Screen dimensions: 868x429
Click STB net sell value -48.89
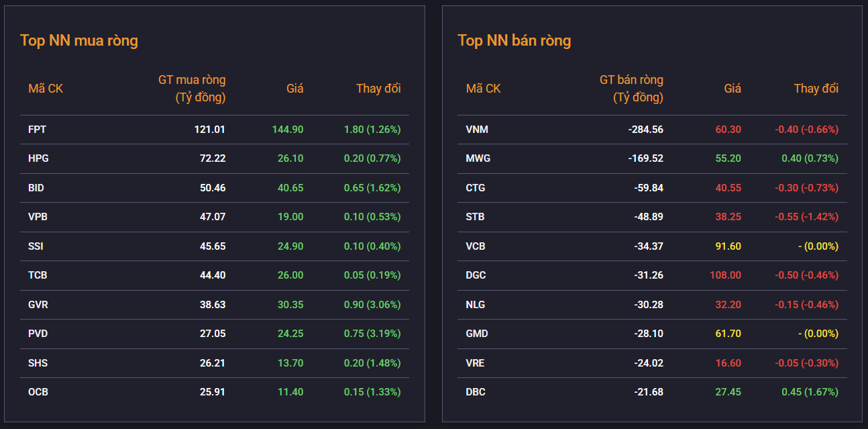(x=649, y=217)
